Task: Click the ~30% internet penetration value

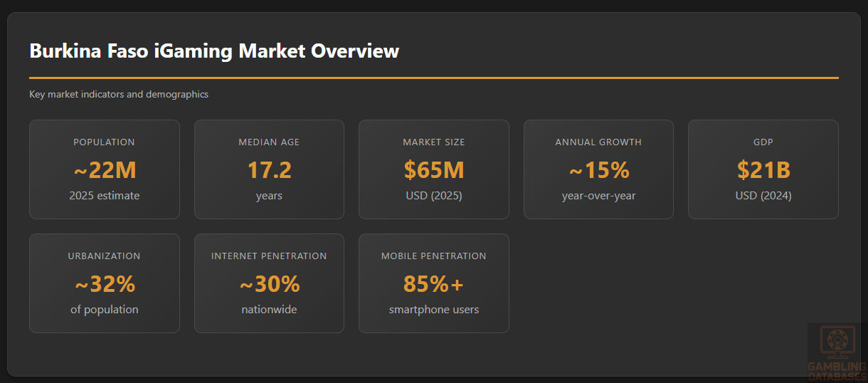Action: (x=269, y=285)
